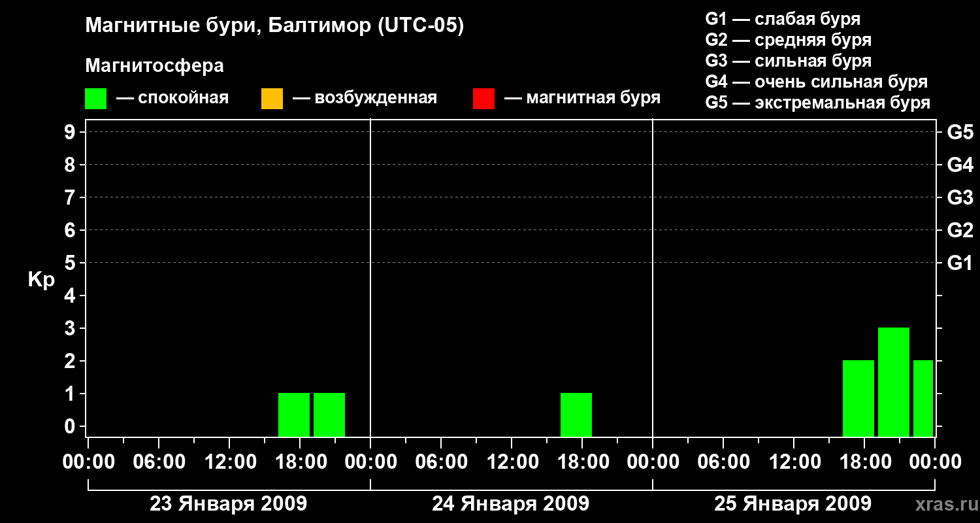
Task: Click the Kp value 5 on the axis
Action: [71, 263]
